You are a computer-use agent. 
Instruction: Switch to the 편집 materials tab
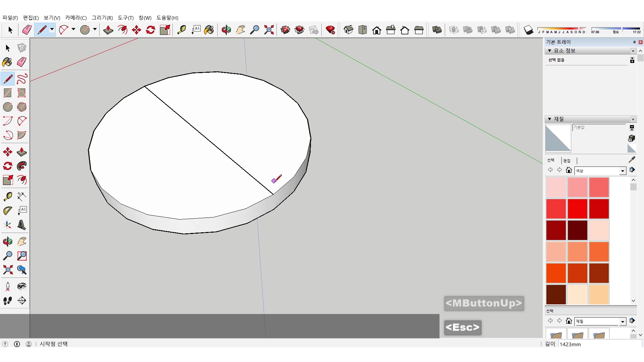[x=567, y=161]
